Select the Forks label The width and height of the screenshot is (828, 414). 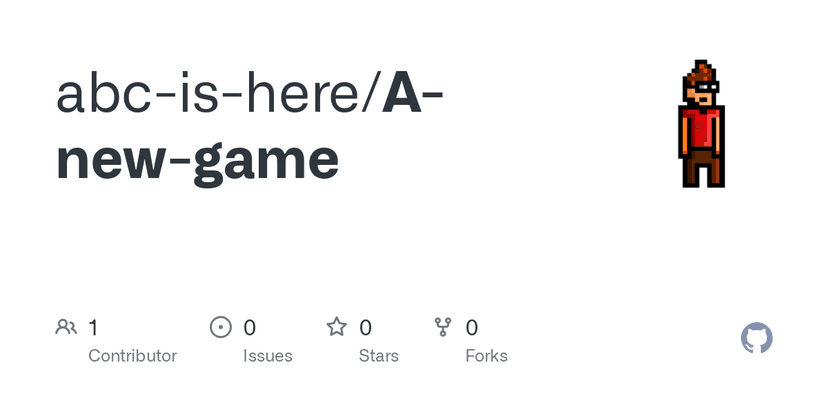point(486,356)
